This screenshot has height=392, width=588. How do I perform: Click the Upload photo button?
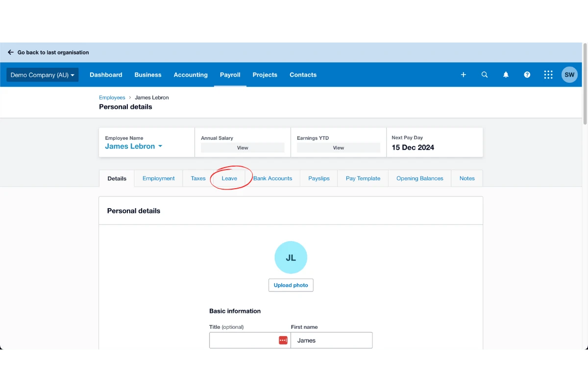291,285
